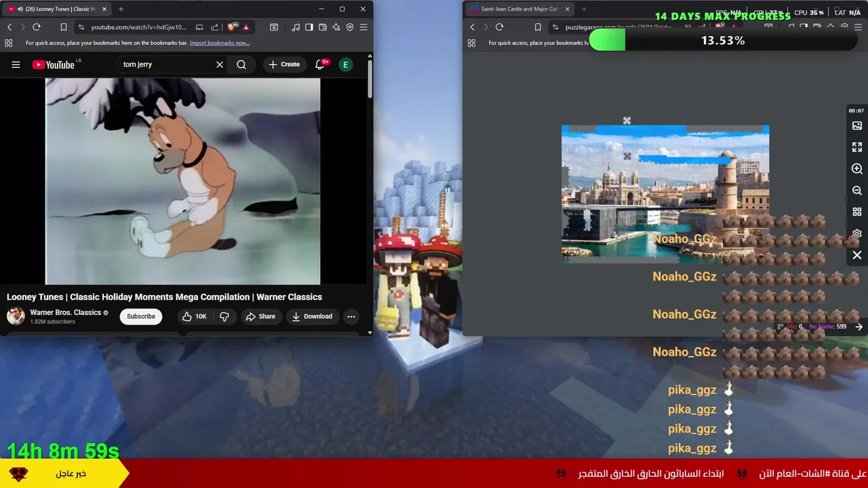Show the puzzle preview image
The image size is (868, 488).
point(857,126)
